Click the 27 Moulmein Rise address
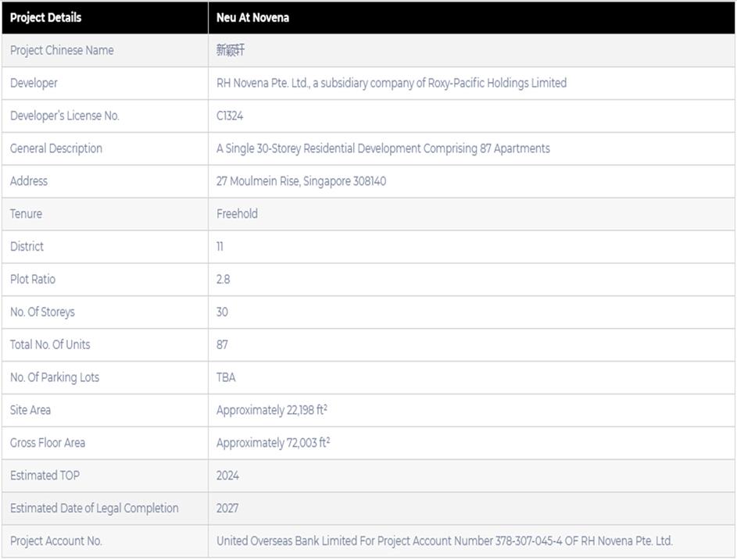The width and height of the screenshot is (737, 560). click(x=301, y=181)
